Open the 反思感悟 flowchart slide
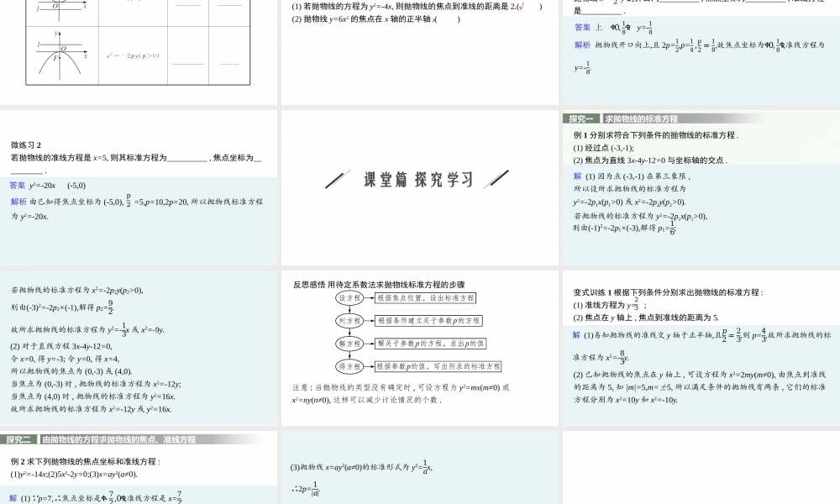 (x=420, y=349)
